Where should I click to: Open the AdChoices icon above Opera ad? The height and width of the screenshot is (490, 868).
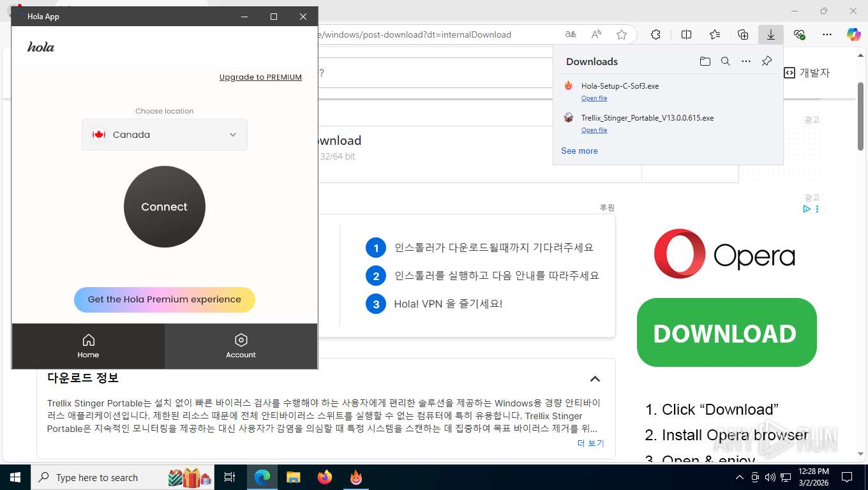click(807, 209)
